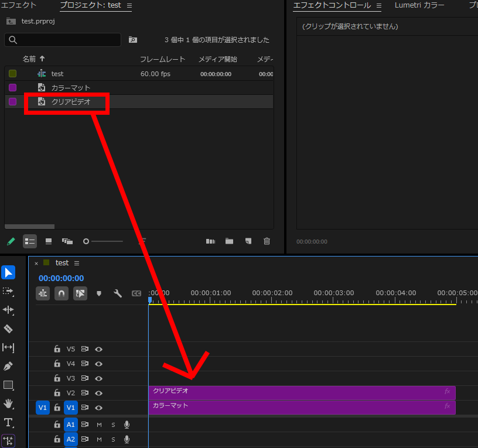Image resolution: width=478 pixels, height=448 pixels.
Task: Click フレームレート column header
Action: click(x=162, y=59)
